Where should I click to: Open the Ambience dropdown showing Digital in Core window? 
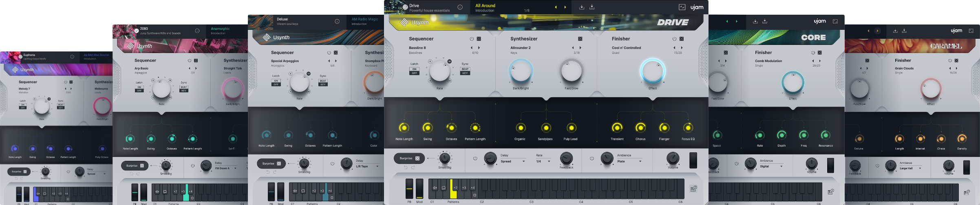click(x=772, y=166)
